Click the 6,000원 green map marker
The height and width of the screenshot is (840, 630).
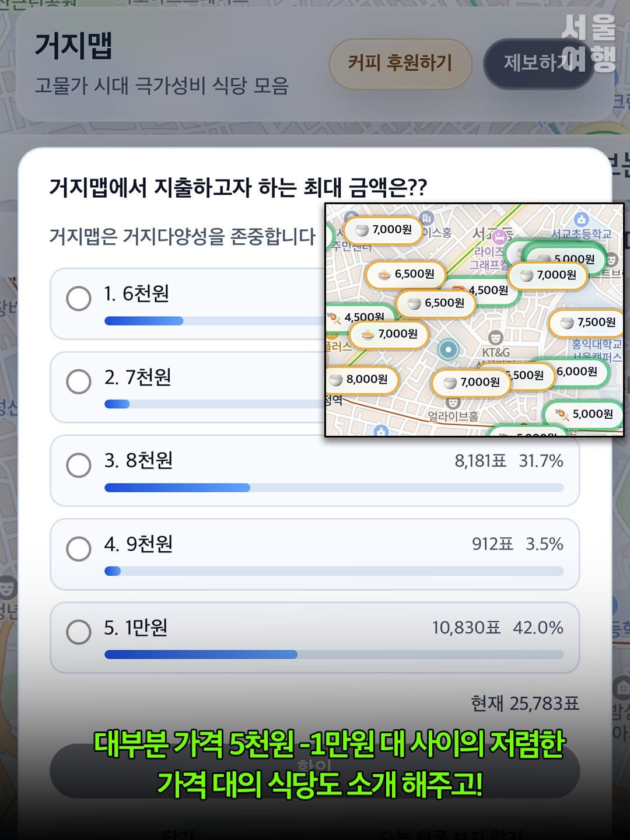(x=577, y=372)
